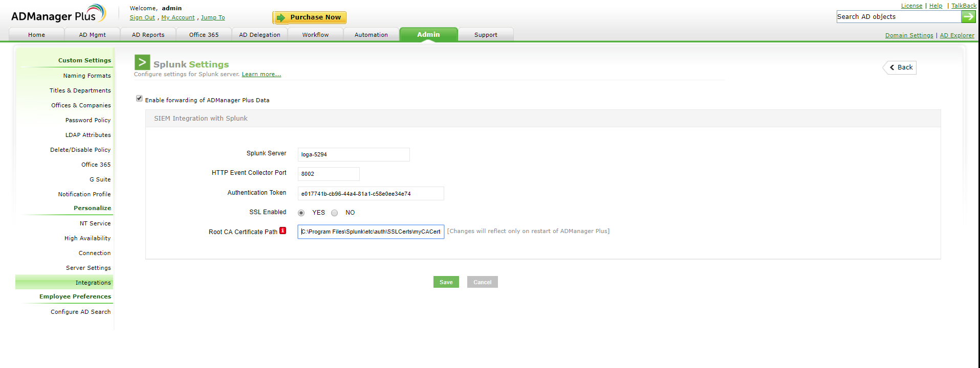
Task: Select Server Settings in the sidebar
Action: tap(88, 268)
